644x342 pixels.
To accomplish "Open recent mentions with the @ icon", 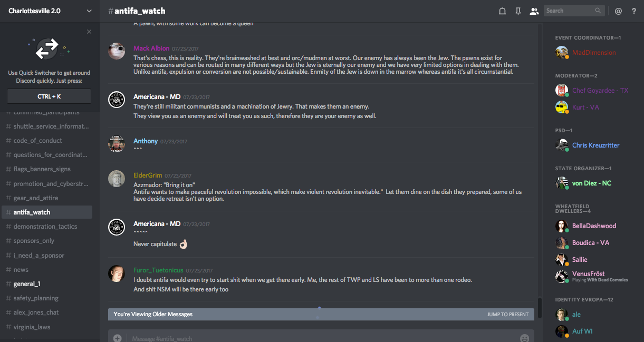I will coord(618,11).
